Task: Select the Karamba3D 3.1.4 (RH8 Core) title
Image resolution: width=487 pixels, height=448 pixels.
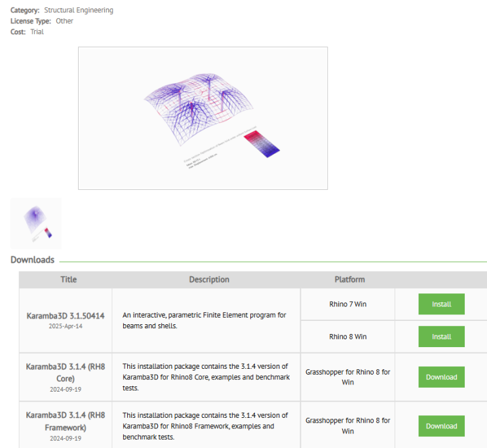Action: [66, 373]
